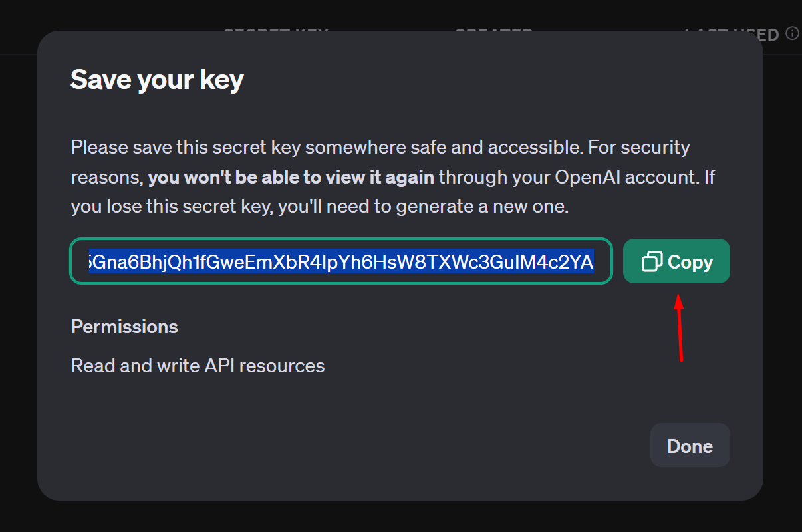Focus the secret key text field
802x532 pixels.
[x=340, y=261]
